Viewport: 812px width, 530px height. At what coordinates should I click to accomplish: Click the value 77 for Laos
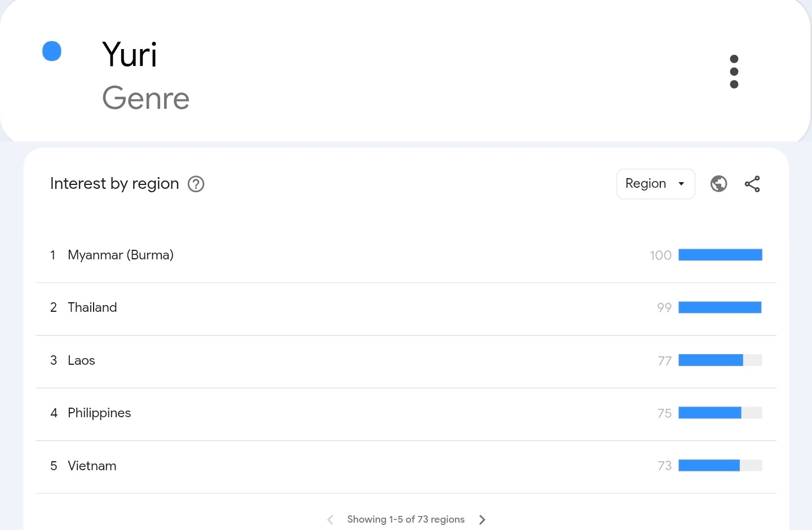coord(665,361)
